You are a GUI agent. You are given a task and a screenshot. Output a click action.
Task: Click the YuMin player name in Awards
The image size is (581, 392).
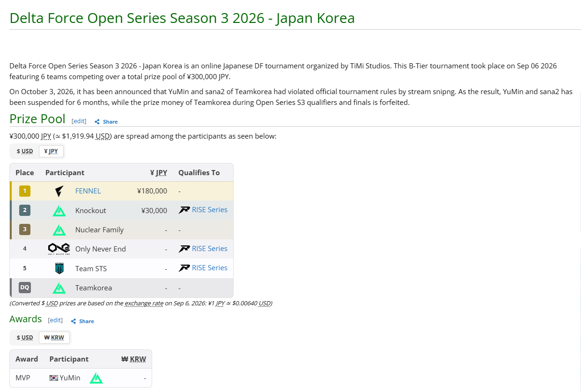click(x=70, y=378)
